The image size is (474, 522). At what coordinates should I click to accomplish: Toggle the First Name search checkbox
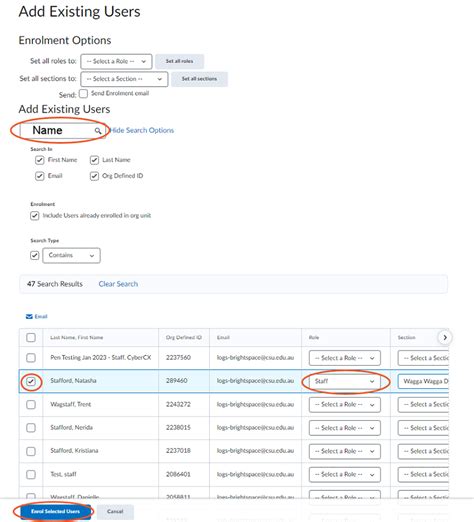tap(39, 160)
